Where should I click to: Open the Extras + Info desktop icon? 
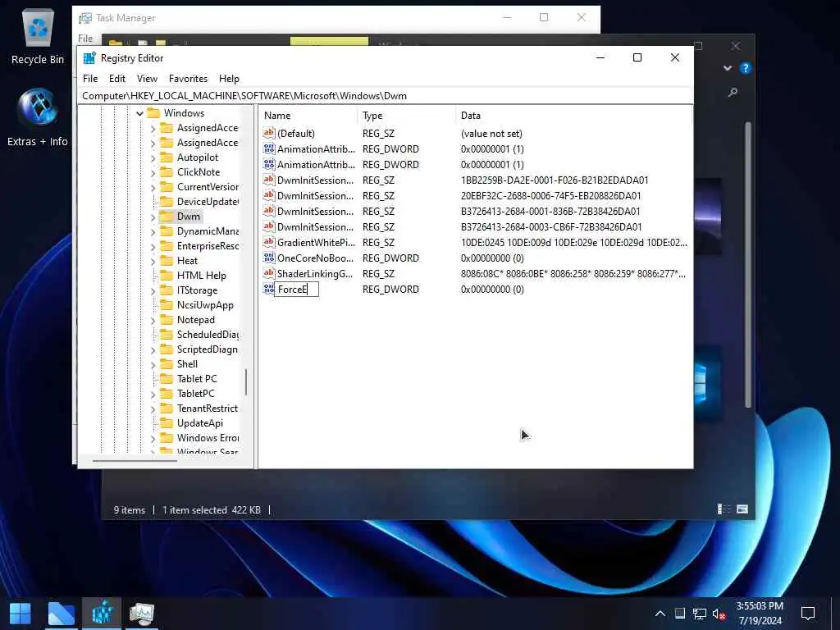(38, 118)
